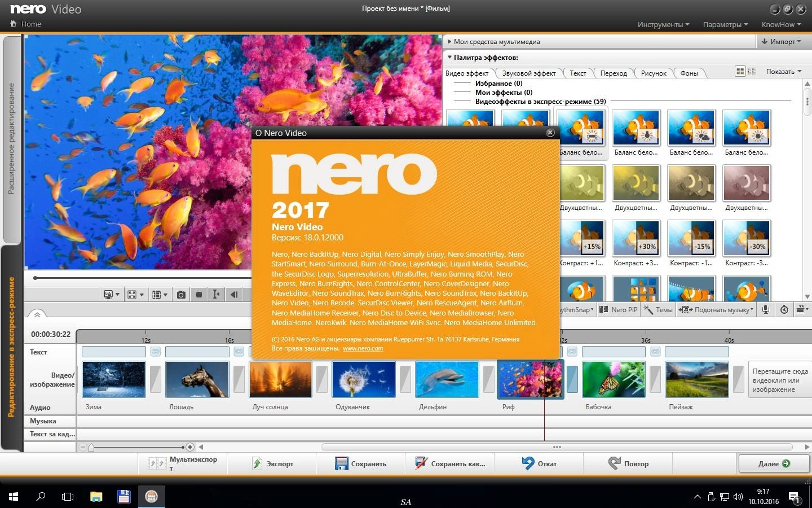This screenshot has width=812, height=508.
Task: Open Windows Start menu
Action: click(x=14, y=497)
